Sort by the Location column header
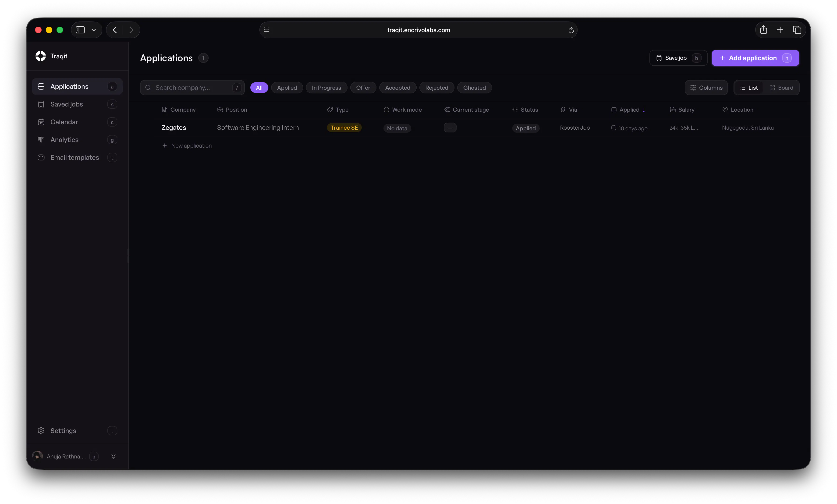The height and width of the screenshot is (504, 837). click(738, 110)
